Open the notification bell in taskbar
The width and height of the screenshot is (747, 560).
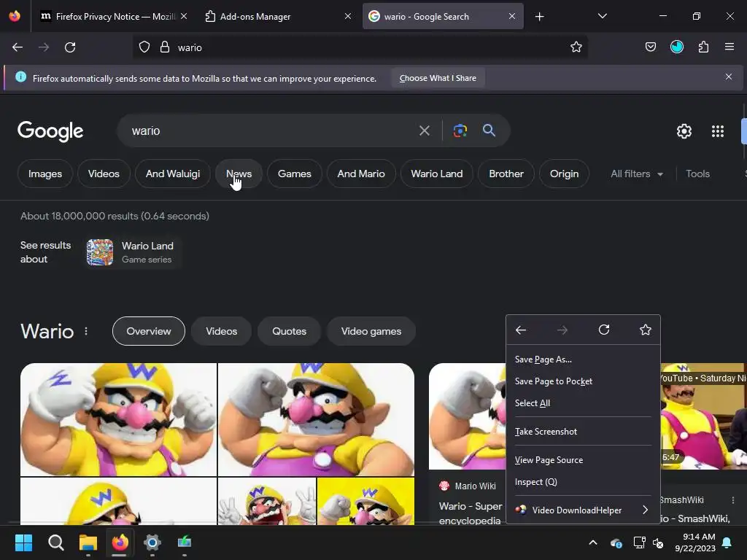[x=727, y=542]
